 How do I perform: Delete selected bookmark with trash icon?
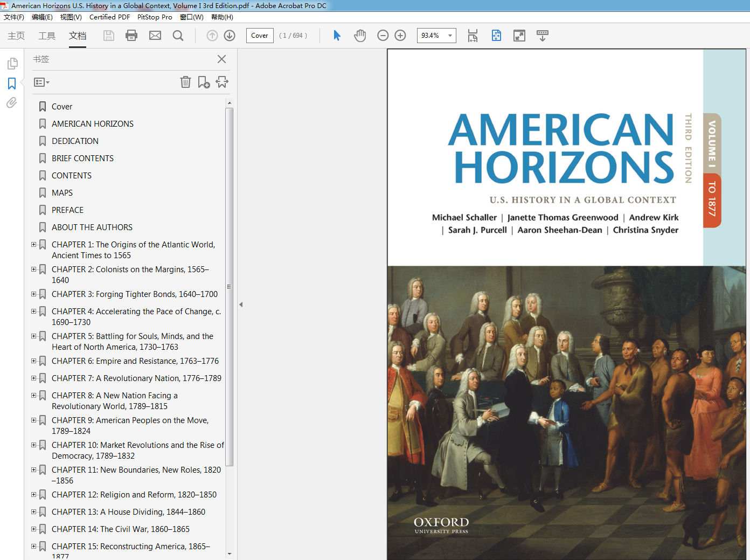coord(185,82)
